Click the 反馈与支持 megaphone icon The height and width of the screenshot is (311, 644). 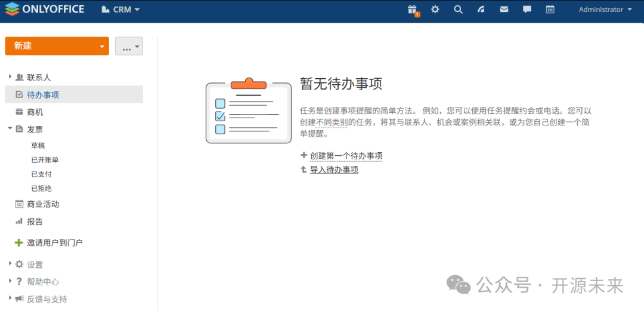click(x=19, y=298)
